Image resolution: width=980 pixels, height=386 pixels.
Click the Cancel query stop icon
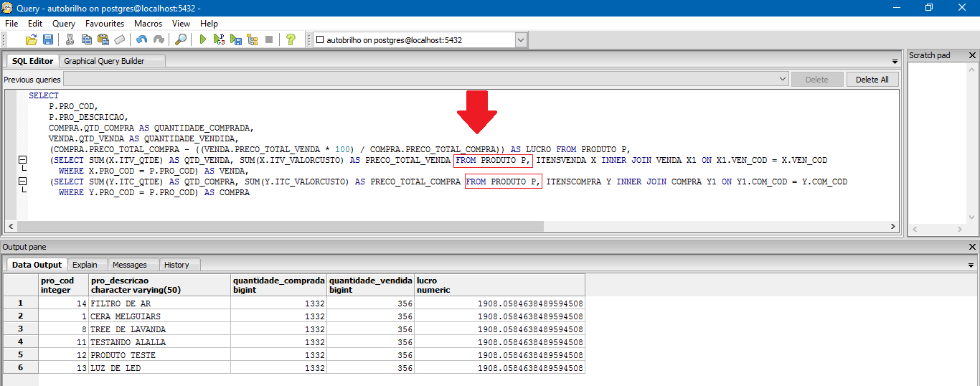tap(269, 40)
